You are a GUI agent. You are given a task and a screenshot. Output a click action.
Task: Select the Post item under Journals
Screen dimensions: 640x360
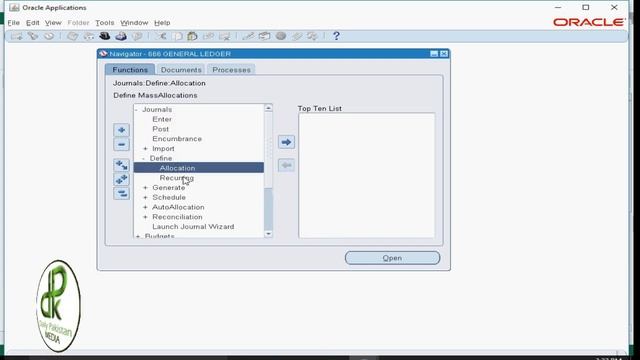tap(160, 129)
